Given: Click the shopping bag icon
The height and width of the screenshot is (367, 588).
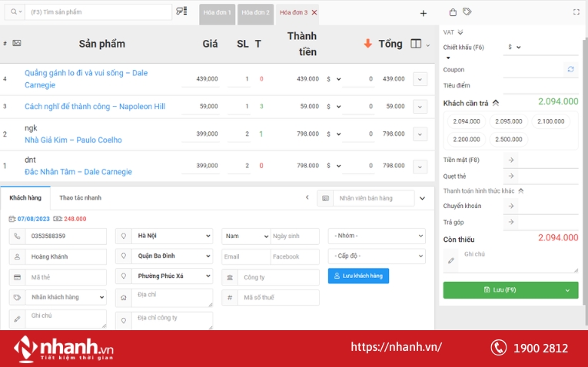Looking at the screenshot, I should (x=453, y=12).
